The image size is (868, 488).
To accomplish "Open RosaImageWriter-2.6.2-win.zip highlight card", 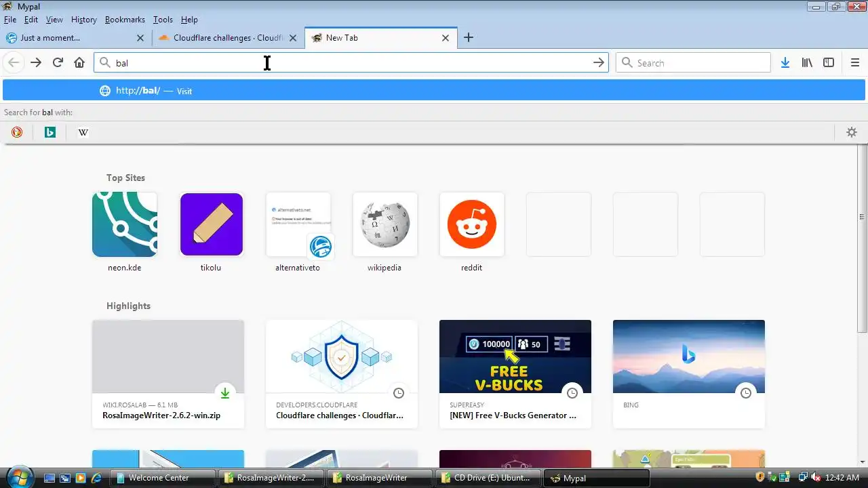I will (168, 373).
